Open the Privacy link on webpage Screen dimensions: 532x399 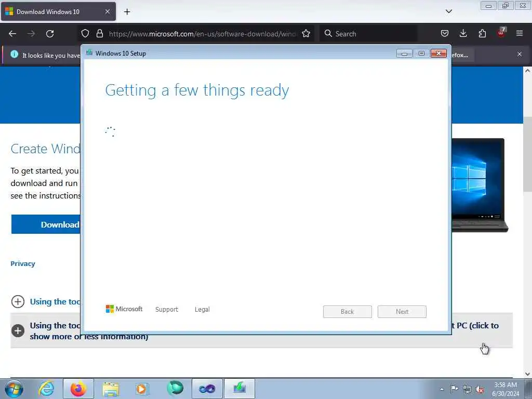[x=23, y=263]
